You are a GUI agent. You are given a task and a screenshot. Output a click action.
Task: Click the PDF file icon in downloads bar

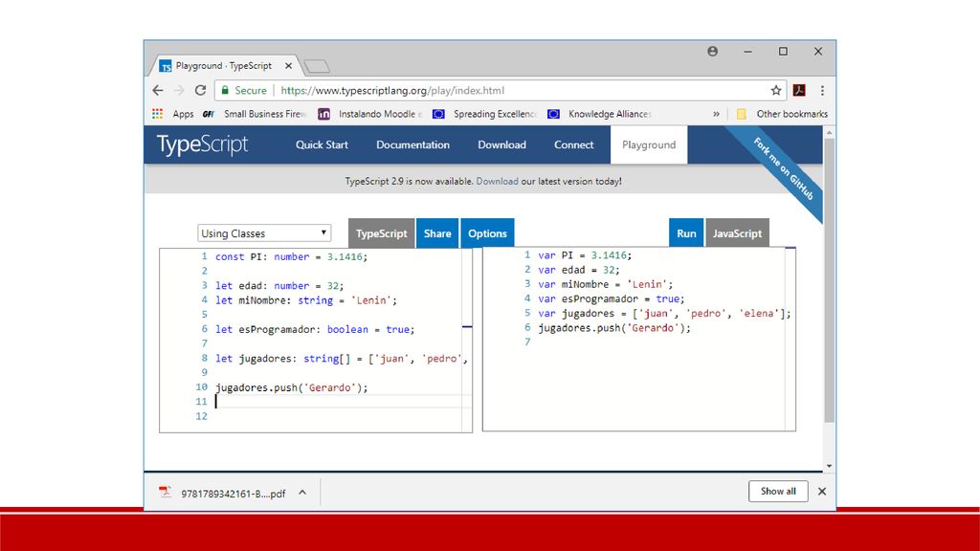(165, 493)
